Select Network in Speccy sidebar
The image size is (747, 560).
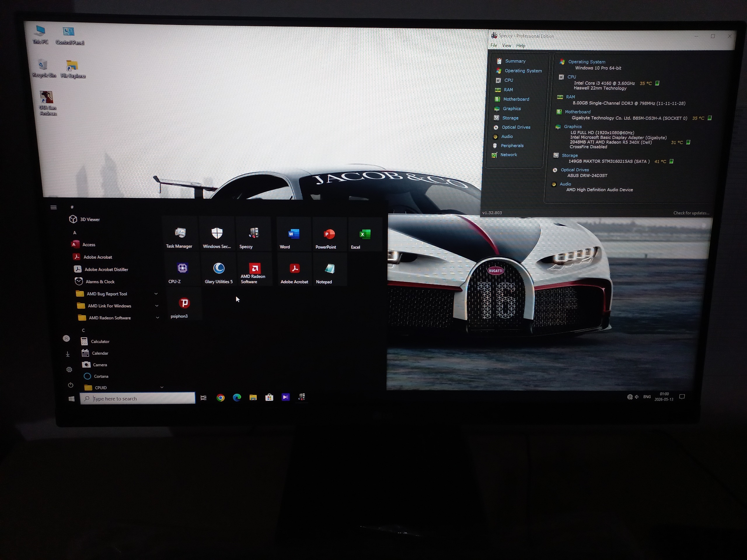pyautogui.click(x=505, y=155)
